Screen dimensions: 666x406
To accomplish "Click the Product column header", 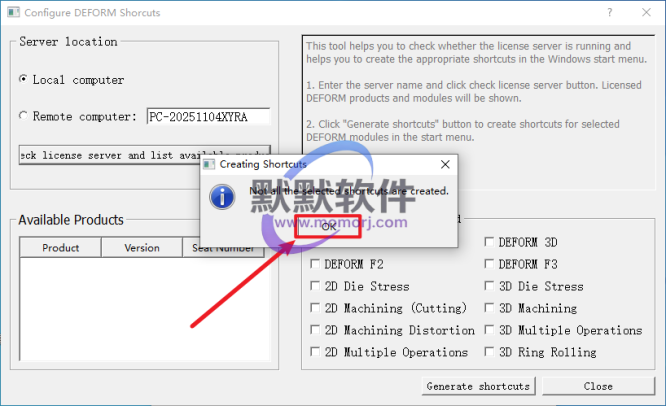I will click(x=61, y=248).
